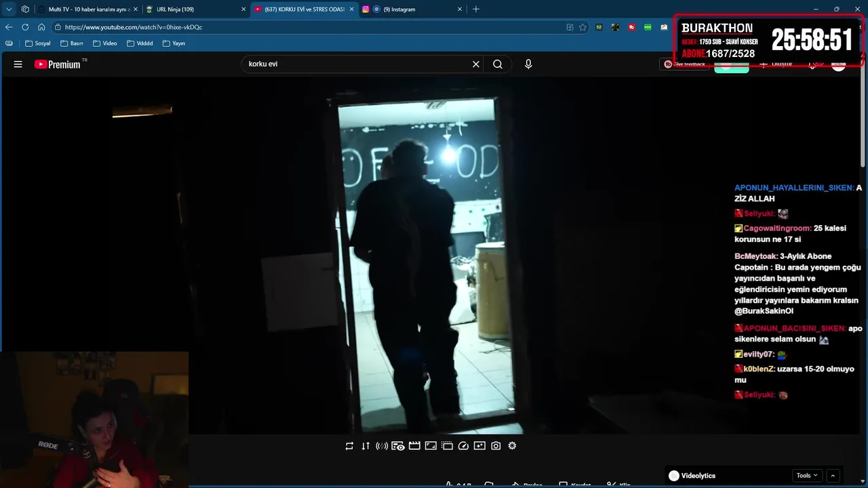Click the dark pixelated extension icon beside the equalizer
Image resolution: width=868 pixels, height=488 pixels.
pyautogui.click(x=615, y=27)
